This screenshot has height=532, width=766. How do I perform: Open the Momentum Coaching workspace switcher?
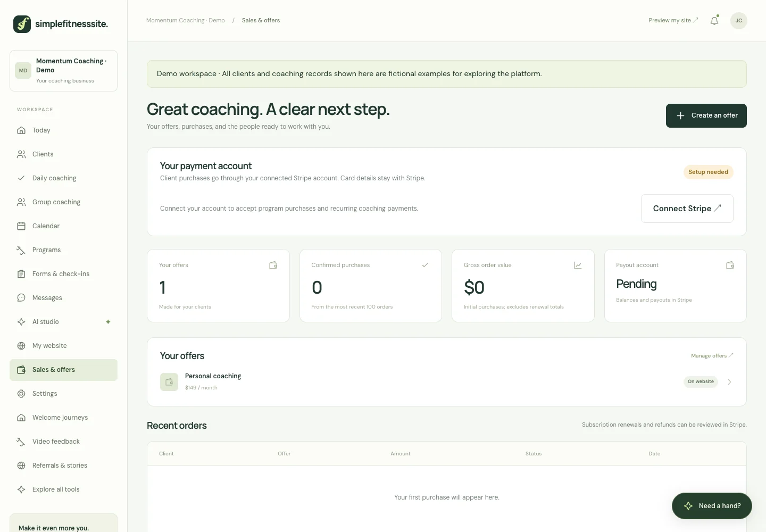[63, 71]
